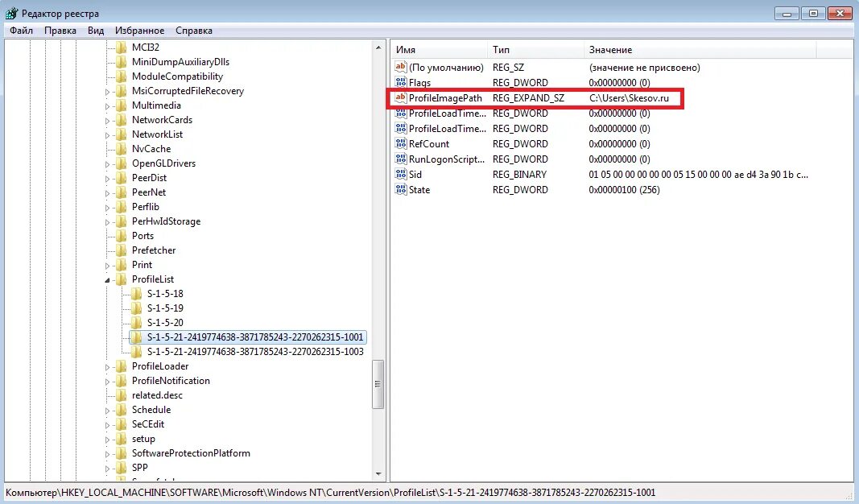859x504 pixels.
Task: Expand the NetworkList key
Action: click(x=107, y=134)
